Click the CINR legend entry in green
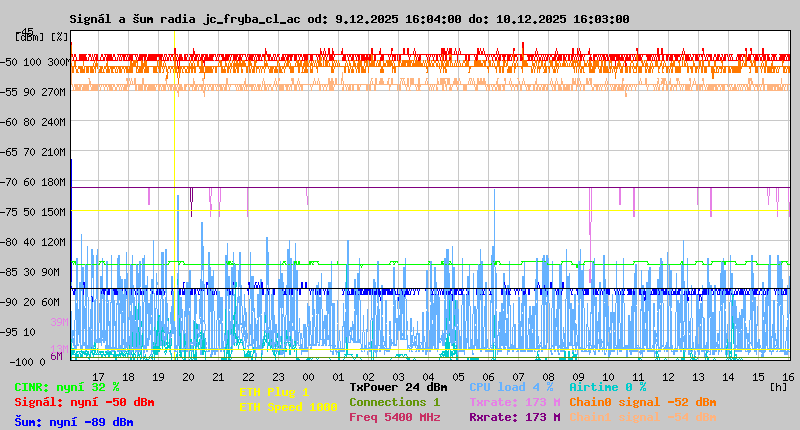Viewport: 800px width, 430px height. 67,386
